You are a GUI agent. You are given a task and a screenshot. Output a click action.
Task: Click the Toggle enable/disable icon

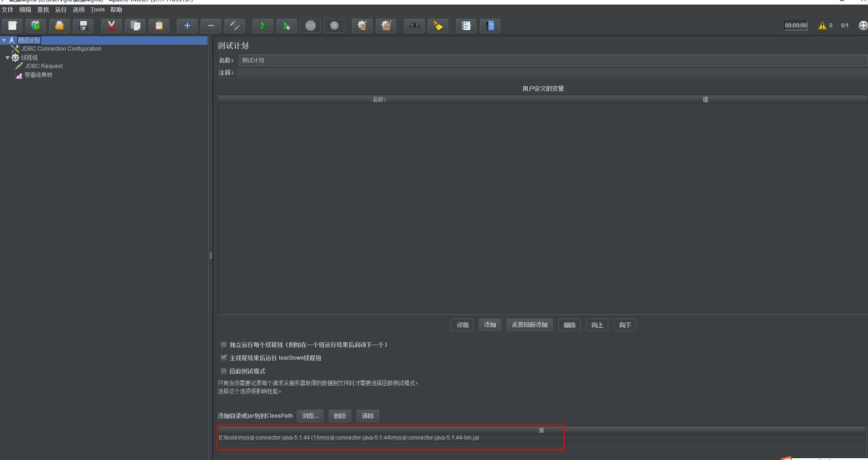[234, 26]
